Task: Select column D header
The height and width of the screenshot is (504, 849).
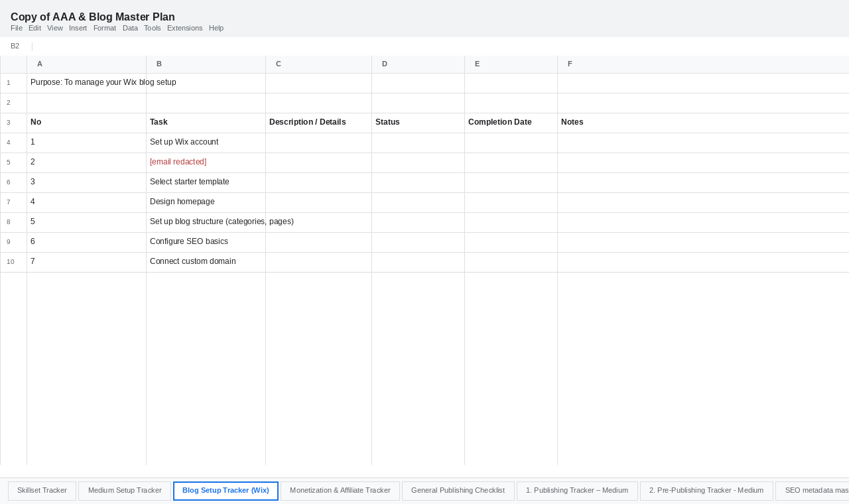Action: [418, 64]
